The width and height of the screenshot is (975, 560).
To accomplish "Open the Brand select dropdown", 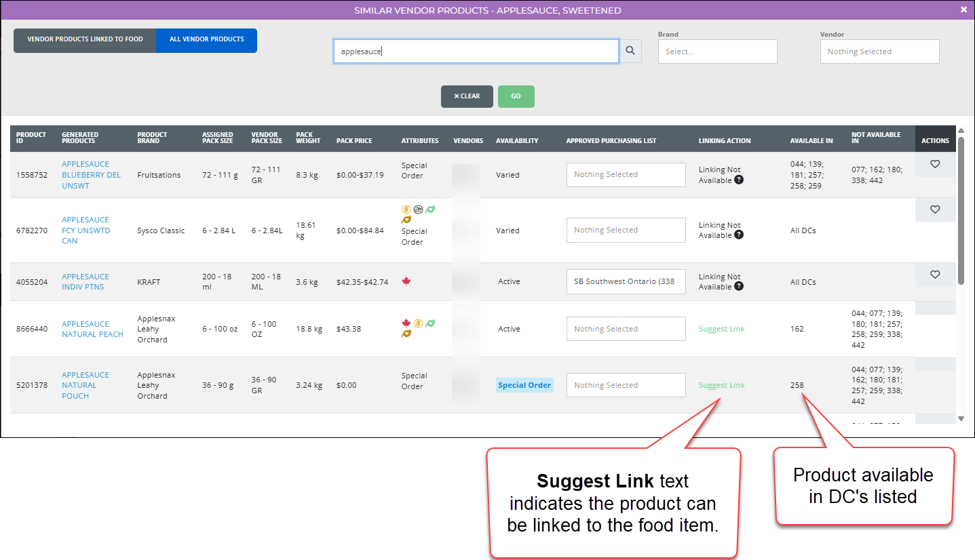I will point(717,52).
